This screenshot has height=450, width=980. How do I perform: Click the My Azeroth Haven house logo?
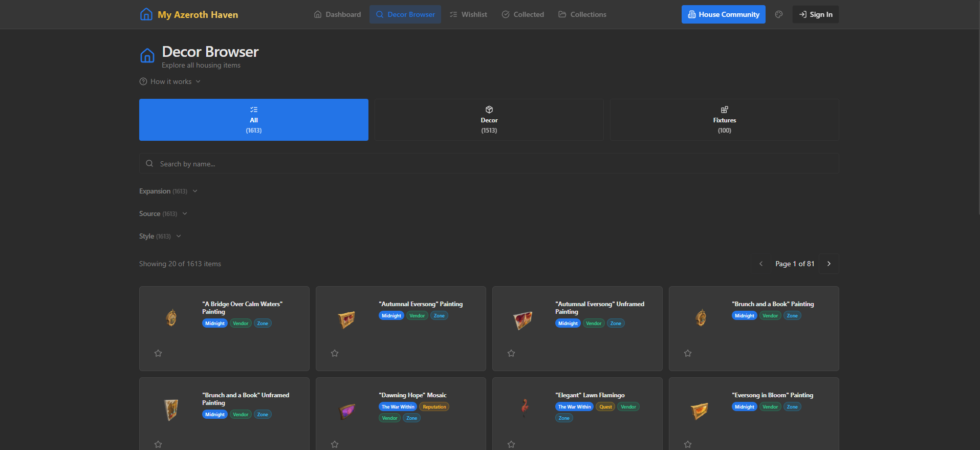tap(146, 14)
